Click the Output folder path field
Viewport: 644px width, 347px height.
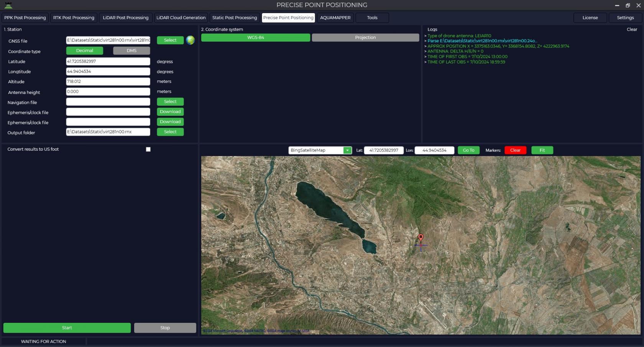(108, 132)
